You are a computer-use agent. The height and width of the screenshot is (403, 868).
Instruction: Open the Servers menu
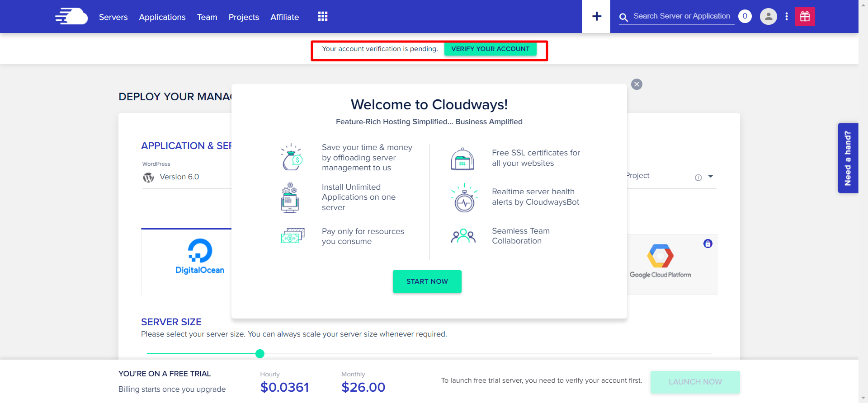coord(113,17)
